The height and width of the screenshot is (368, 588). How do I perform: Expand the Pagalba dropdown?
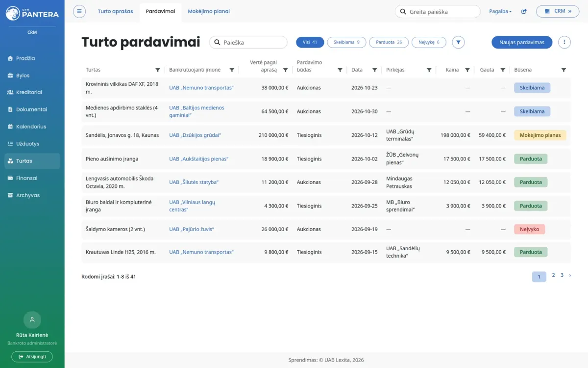[500, 11]
